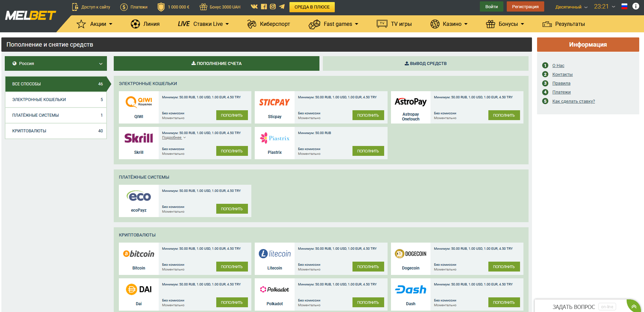
Task: Click the Dash logo
Action: point(411,290)
